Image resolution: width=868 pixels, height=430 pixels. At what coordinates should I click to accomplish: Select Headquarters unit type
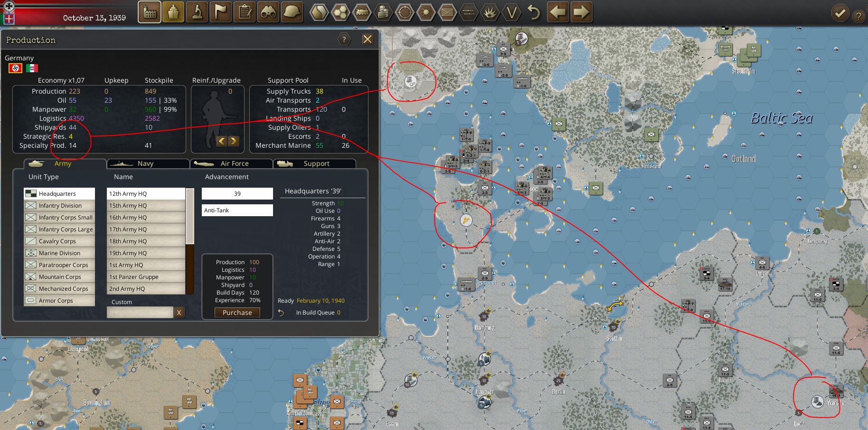[59, 193]
